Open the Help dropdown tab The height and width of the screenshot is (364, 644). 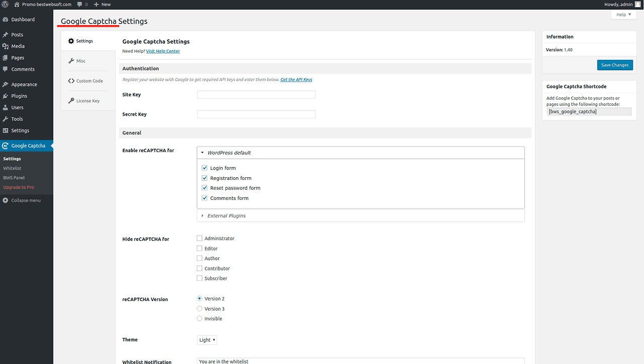(x=623, y=15)
